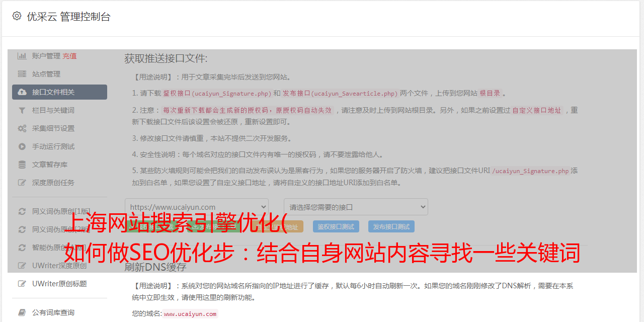Click the bar chart icon for 账户管理
The height and width of the screenshot is (322, 644).
coord(22,56)
